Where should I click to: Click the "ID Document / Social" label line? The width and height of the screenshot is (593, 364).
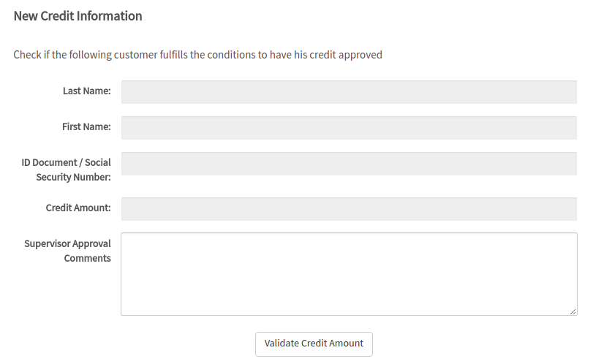click(x=66, y=162)
